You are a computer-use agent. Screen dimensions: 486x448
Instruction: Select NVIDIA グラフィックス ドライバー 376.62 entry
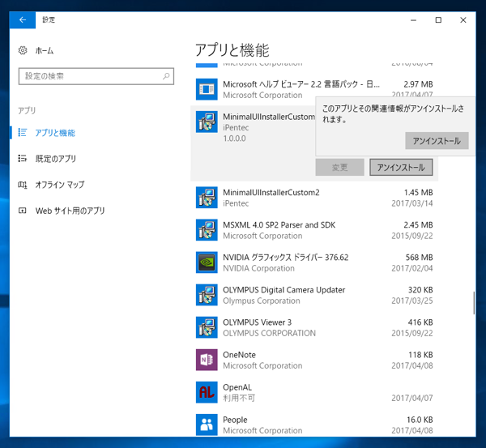coord(285,258)
